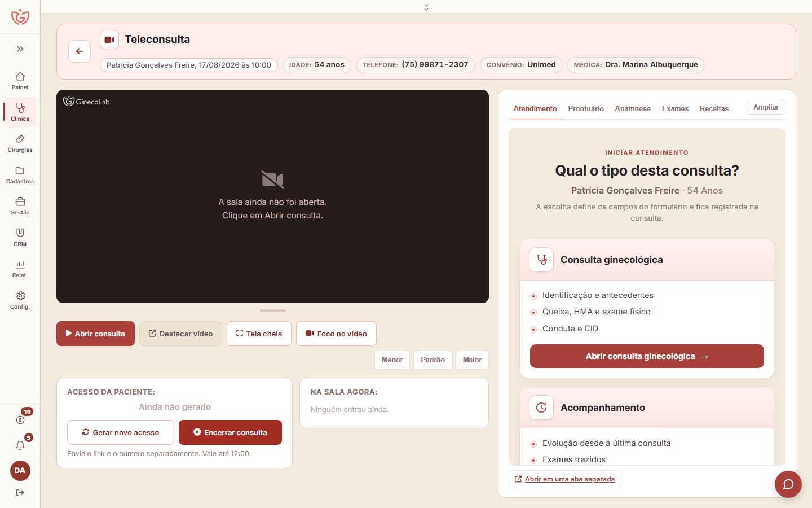Open notifications bell with 5 alerts

[x=20, y=445]
